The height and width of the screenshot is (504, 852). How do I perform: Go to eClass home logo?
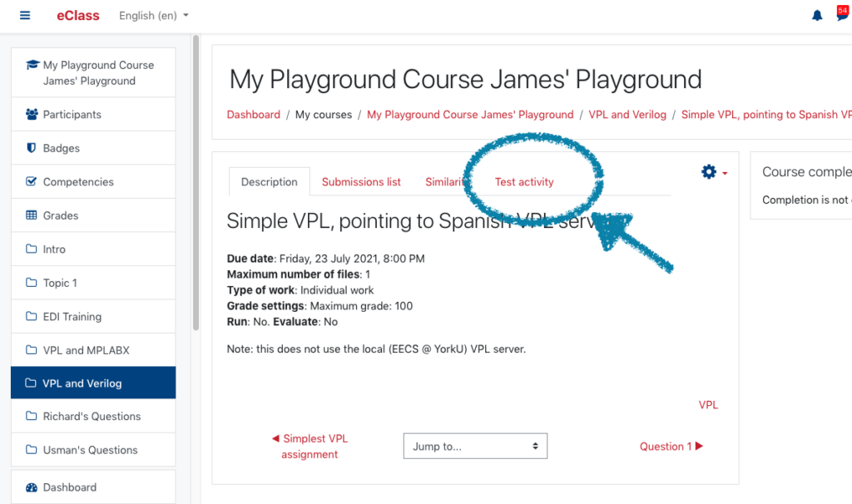(78, 16)
